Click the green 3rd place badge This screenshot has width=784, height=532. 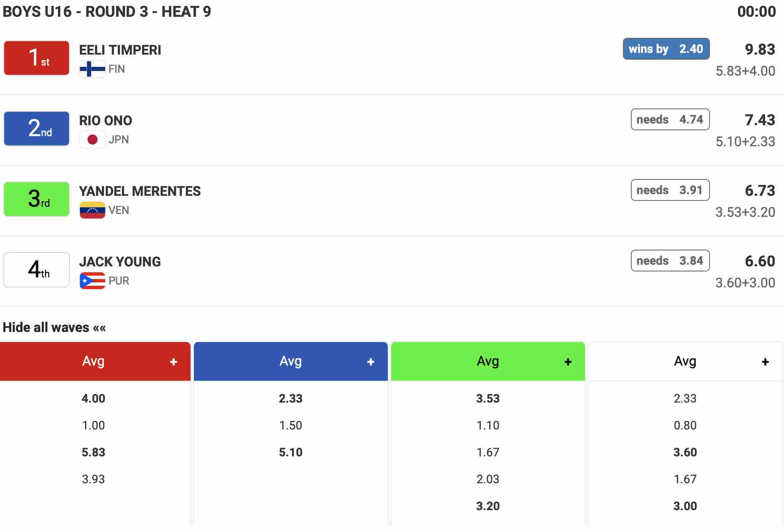pyautogui.click(x=37, y=199)
